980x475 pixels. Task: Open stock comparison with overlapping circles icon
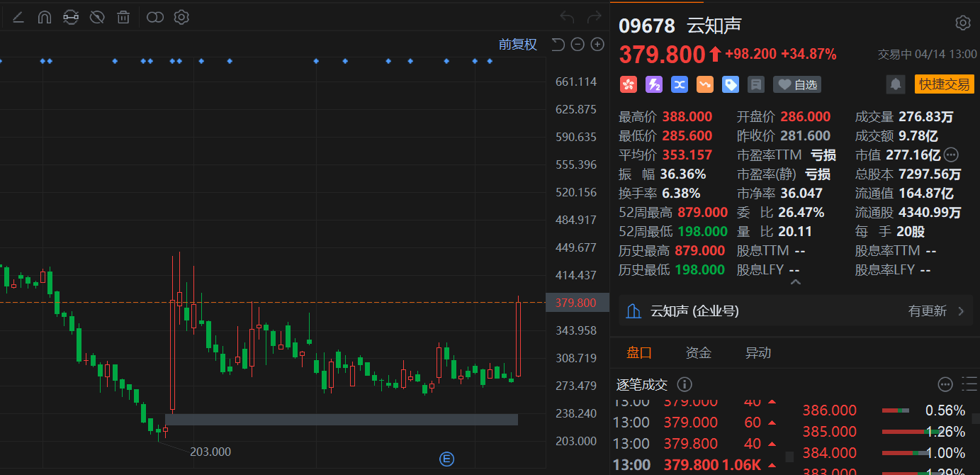click(x=154, y=17)
